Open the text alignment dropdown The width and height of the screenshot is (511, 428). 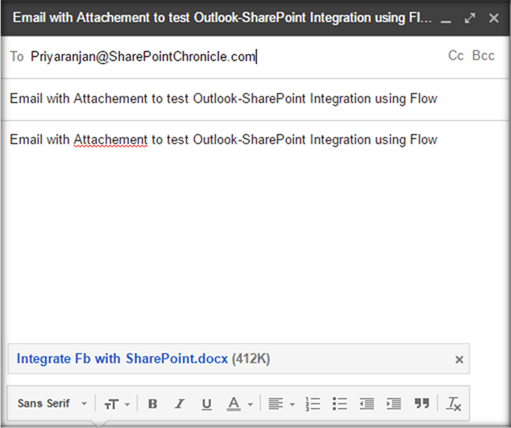point(282,404)
